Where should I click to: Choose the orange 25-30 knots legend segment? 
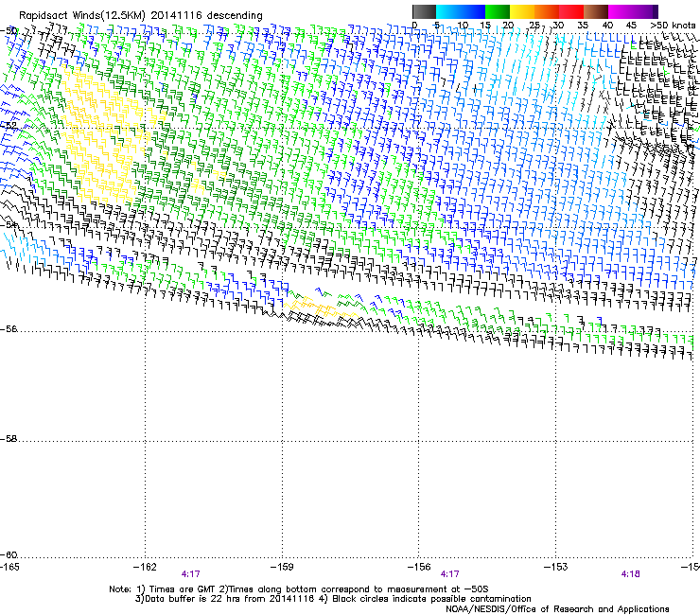(547, 11)
